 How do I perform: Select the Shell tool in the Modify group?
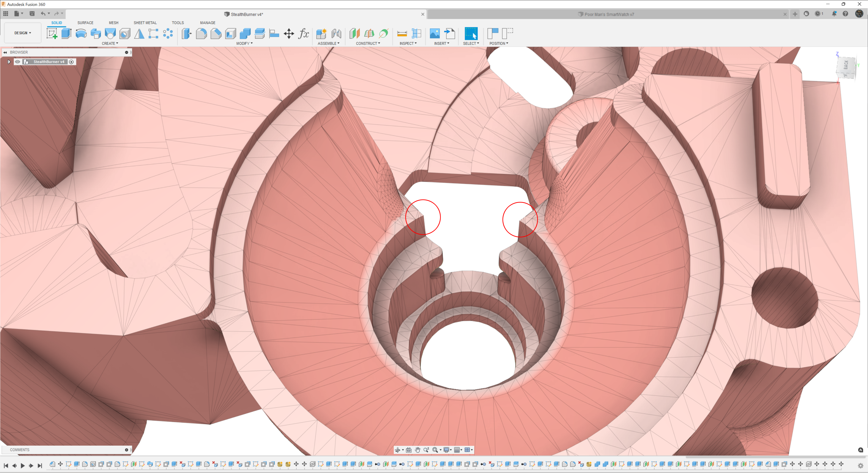pyautogui.click(x=230, y=34)
